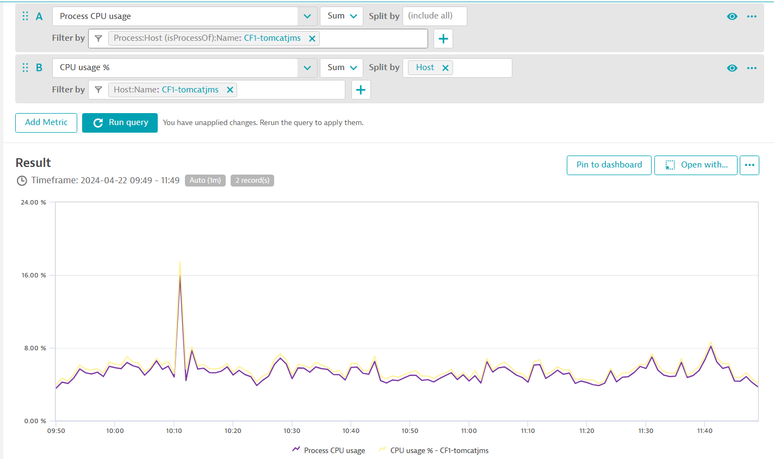The image size is (774, 459).
Task: Hide metric A with eye icon
Action: click(x=732, y=16)
